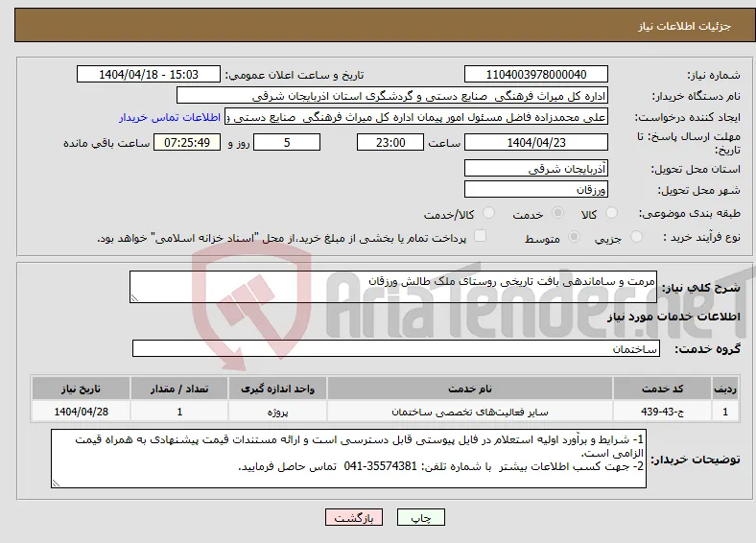Select the خدمت radio button
The image size is (756, 543).
click(557, 213)
